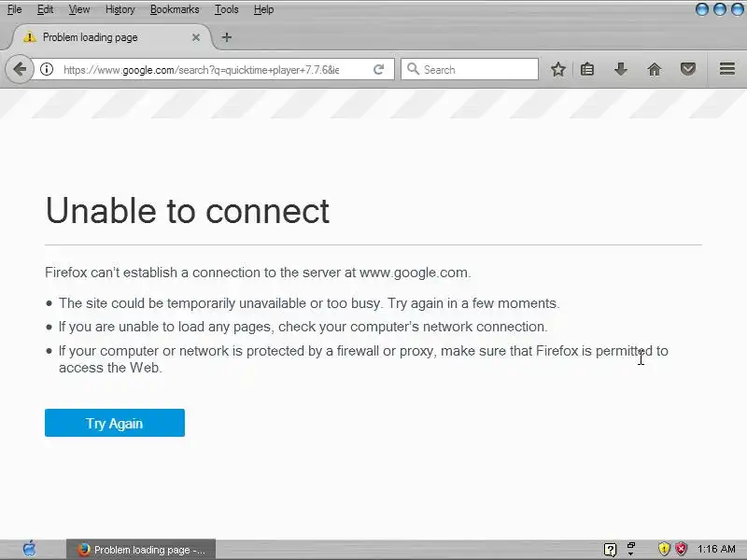Open the hamburger menu button
This screenshot has height=560, width=747.
coord(727,69)
